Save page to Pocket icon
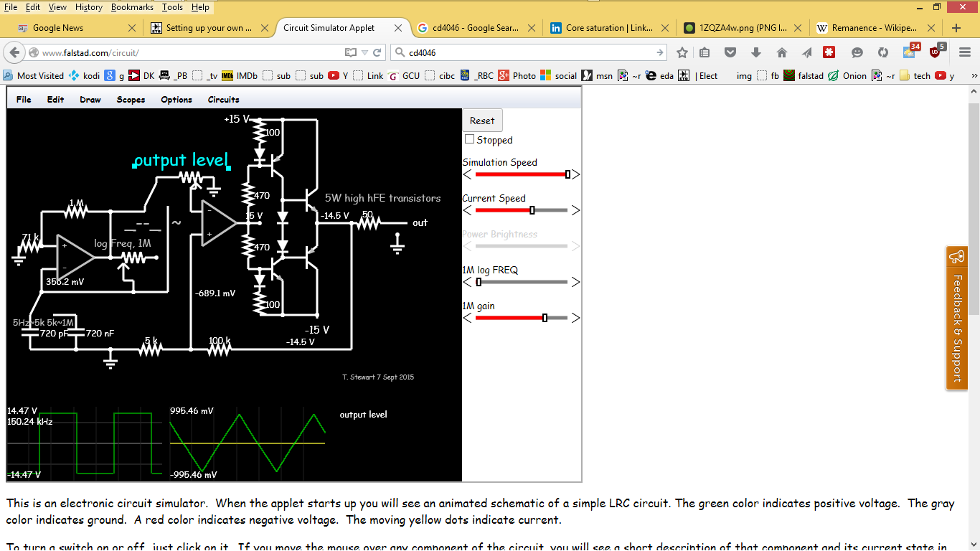This screenshot has width=980, height=551. point(730,52)
